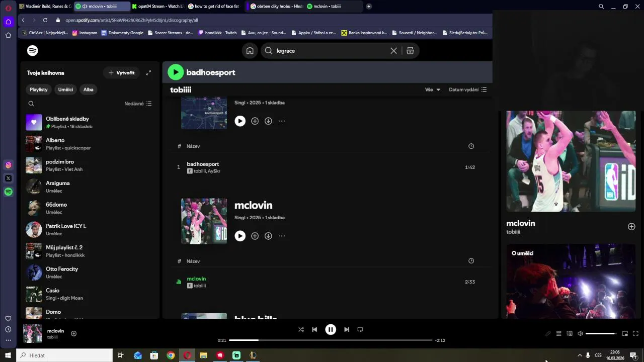Screen dimensions: 644x362
Task: Add the playing mclovin track to liked songs
Action: pyautogui.click(x=74, y=333)
